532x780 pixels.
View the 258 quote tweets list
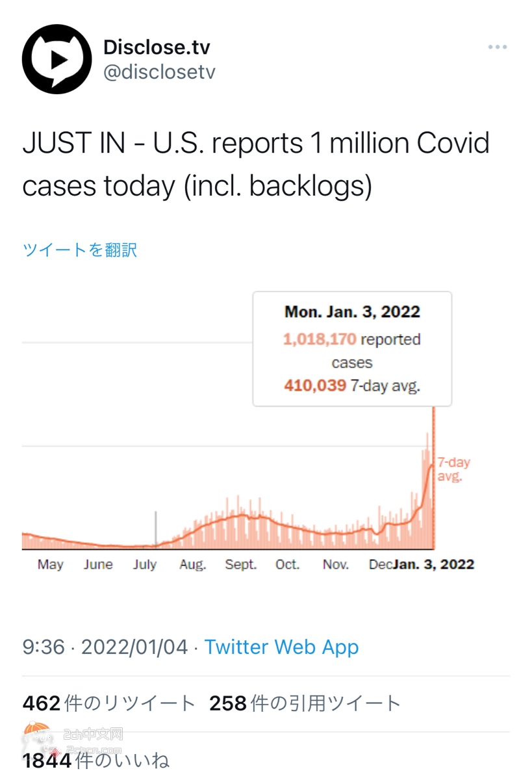point(305,703)
